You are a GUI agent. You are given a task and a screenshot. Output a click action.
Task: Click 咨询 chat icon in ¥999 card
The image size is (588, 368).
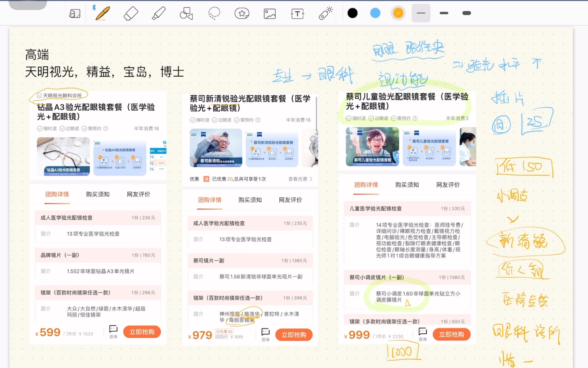(422, 334)
